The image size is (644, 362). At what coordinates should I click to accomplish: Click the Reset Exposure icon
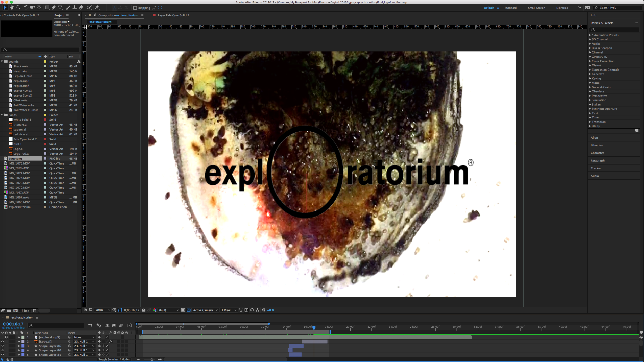pos(264,310)
